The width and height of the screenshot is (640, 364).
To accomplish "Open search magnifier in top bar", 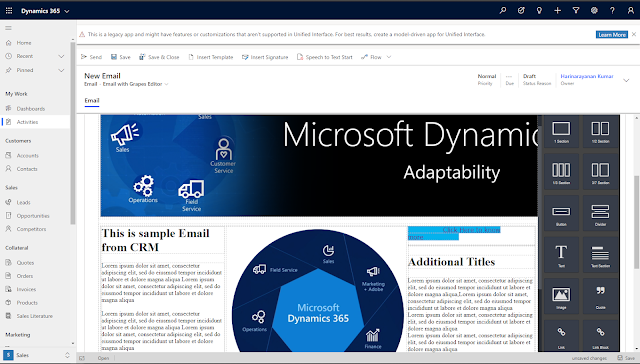I will (x=503, y=11).
